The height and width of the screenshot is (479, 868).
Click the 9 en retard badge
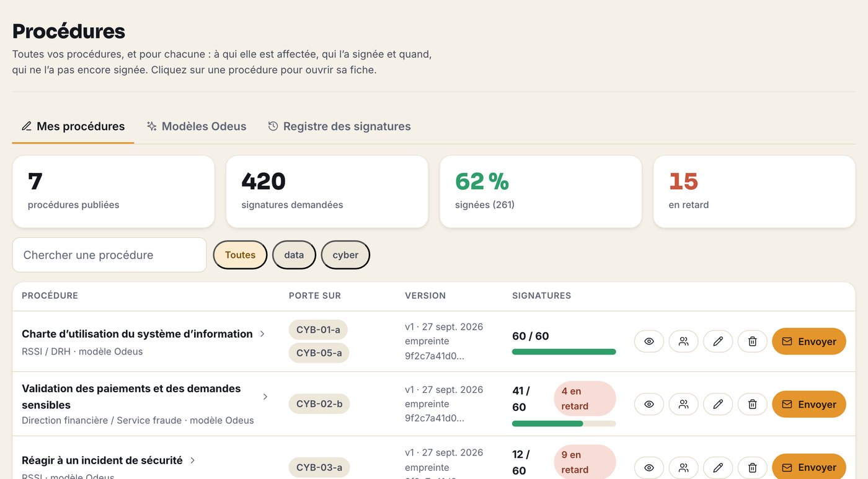pos(585,462)
